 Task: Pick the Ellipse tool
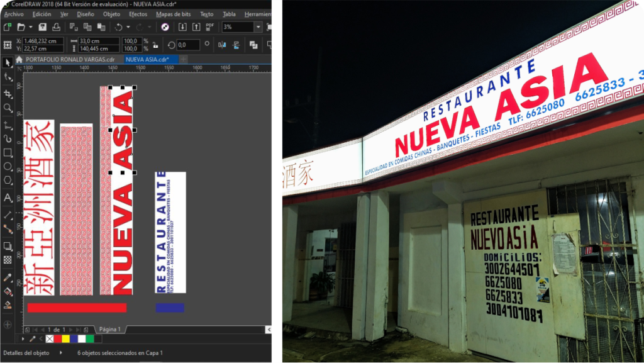[8, 167]
